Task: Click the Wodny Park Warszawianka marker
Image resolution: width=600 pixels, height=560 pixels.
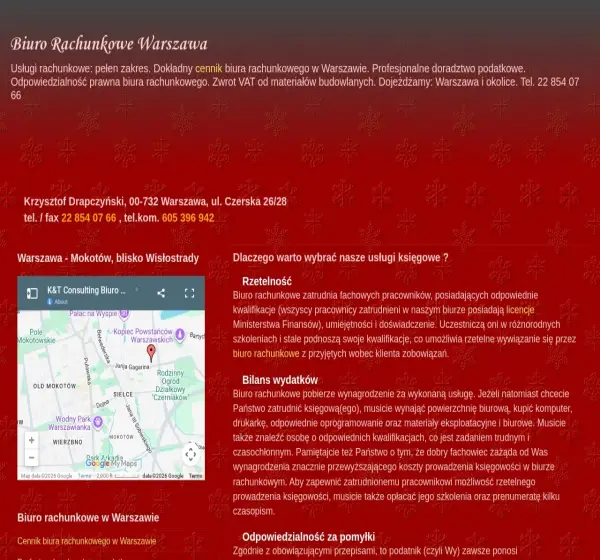Action: pos(98,422)
